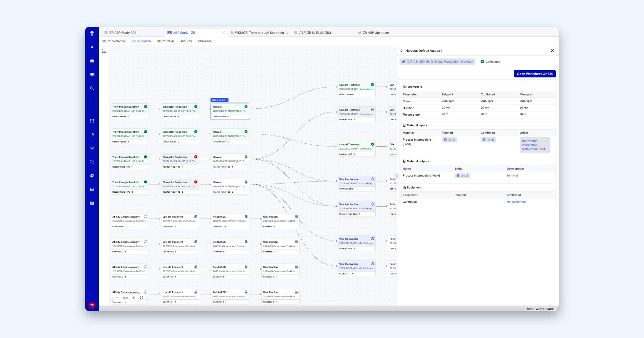Click the fit-to-screen icon
The height and width of the screenshot is (338, 644).
(x=142, y=298)
